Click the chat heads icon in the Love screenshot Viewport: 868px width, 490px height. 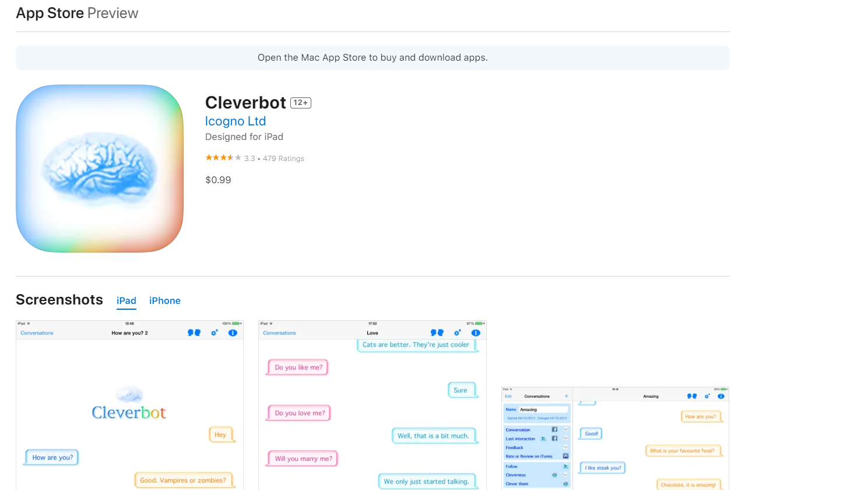pos(437,332)
